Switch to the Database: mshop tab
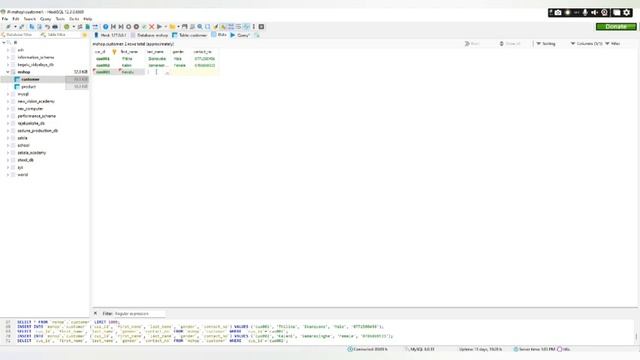640x360 pixels. tap(149, 36)
